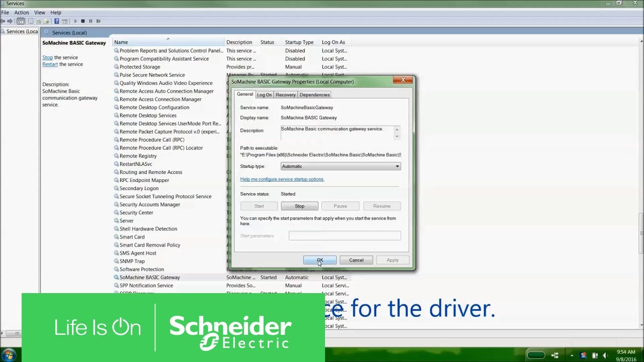Open the Windows Start button

9,355
